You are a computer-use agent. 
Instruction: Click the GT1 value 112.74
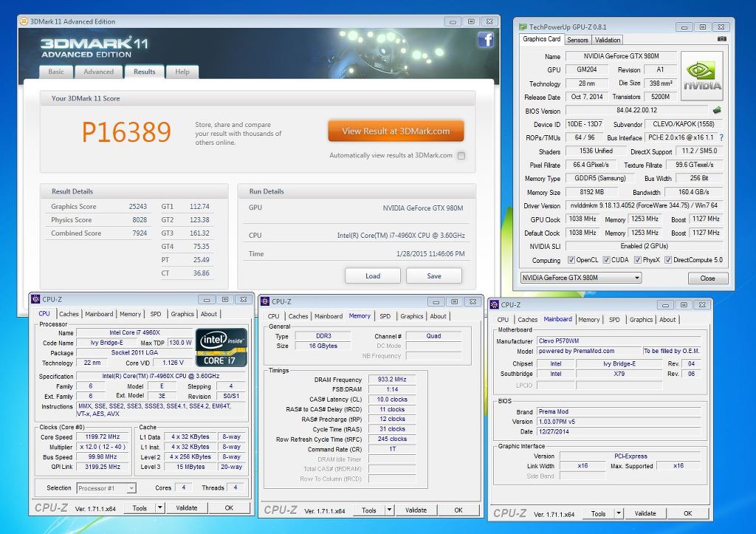pyautogui.click(x=199, y=207)
